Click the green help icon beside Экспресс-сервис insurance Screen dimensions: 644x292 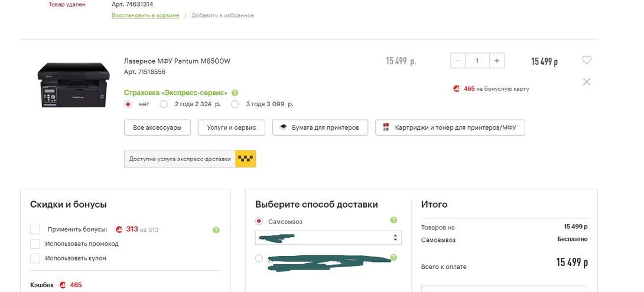pos(235,93)
